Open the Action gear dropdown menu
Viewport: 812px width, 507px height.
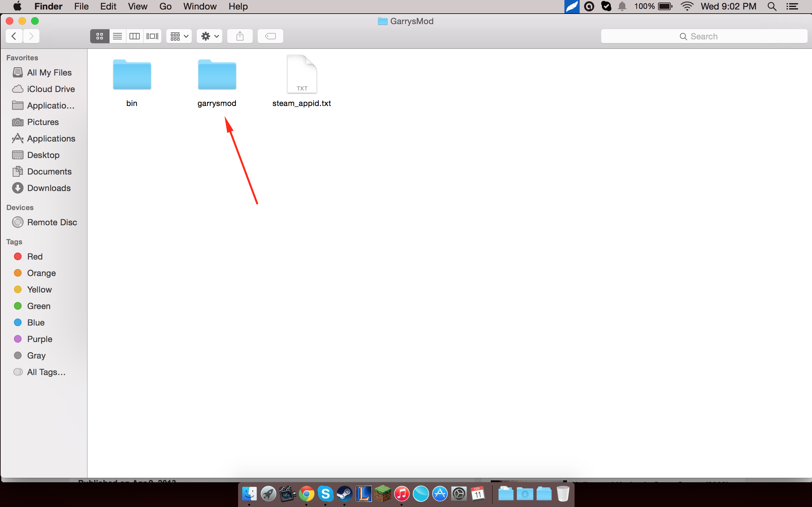pos(209,36)
